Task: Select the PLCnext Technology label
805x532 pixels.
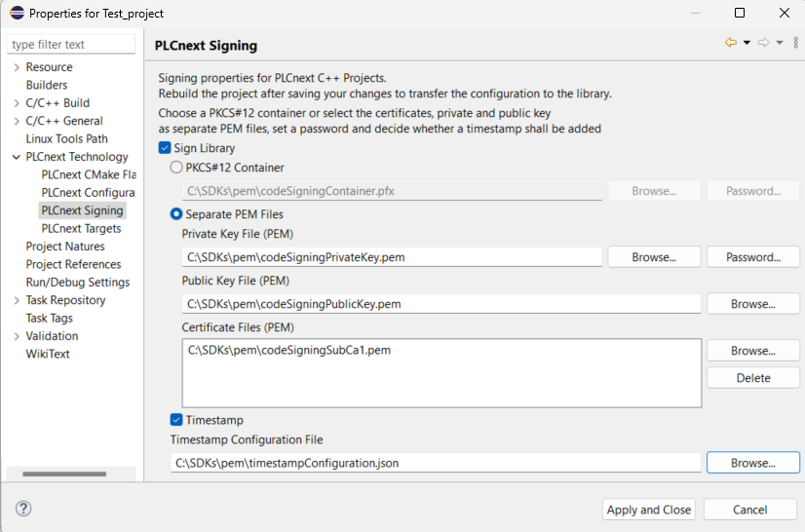Action: [x=77, y=157]
